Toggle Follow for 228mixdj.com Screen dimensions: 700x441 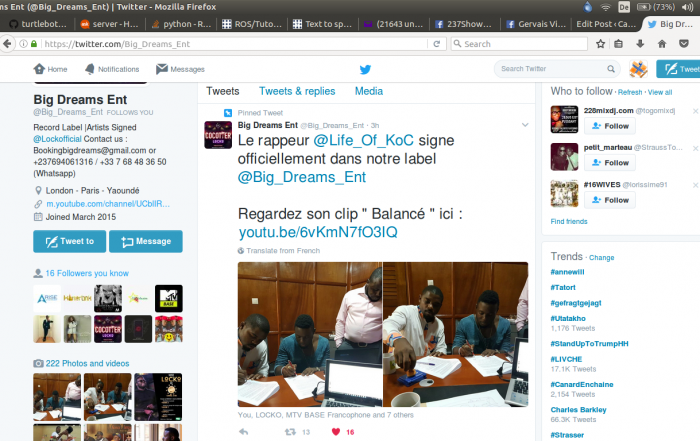pos(609,126)
